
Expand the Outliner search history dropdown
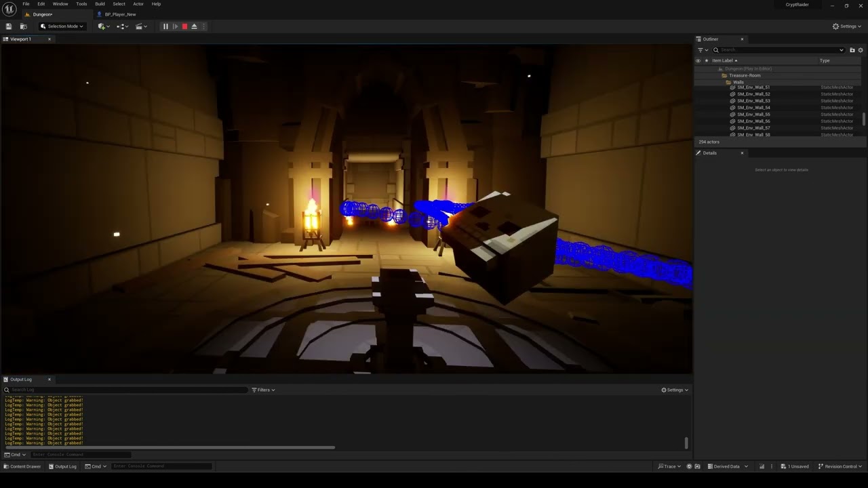[x=842, y=50]
